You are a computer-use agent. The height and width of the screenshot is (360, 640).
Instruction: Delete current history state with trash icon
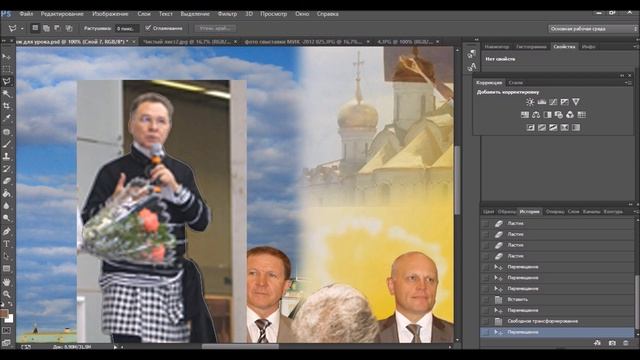pyautogui.click(x=626, y=343)
